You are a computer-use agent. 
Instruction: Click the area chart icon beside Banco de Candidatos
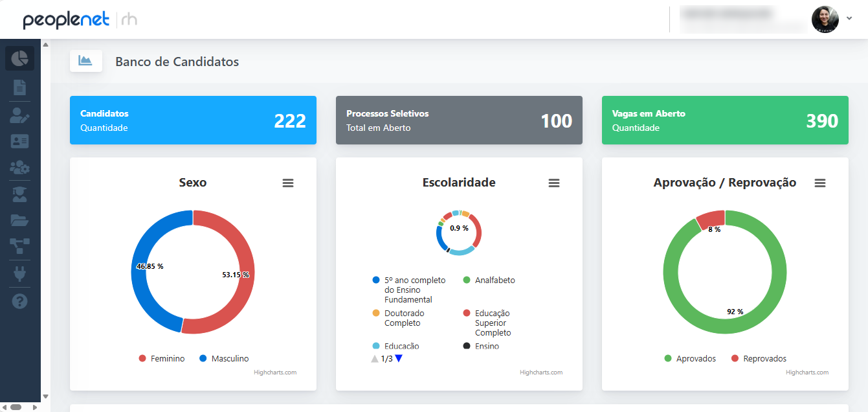pyautogui.click(x=85, y=60)
